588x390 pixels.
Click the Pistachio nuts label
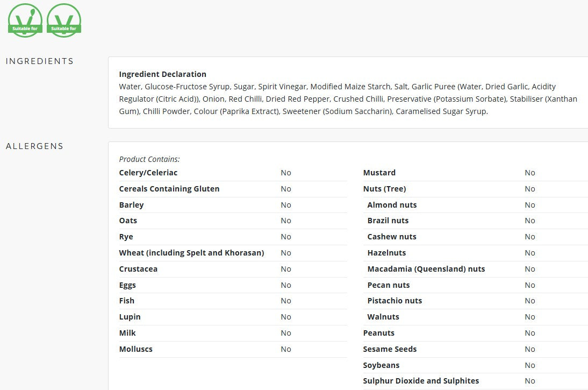[395, 301]
